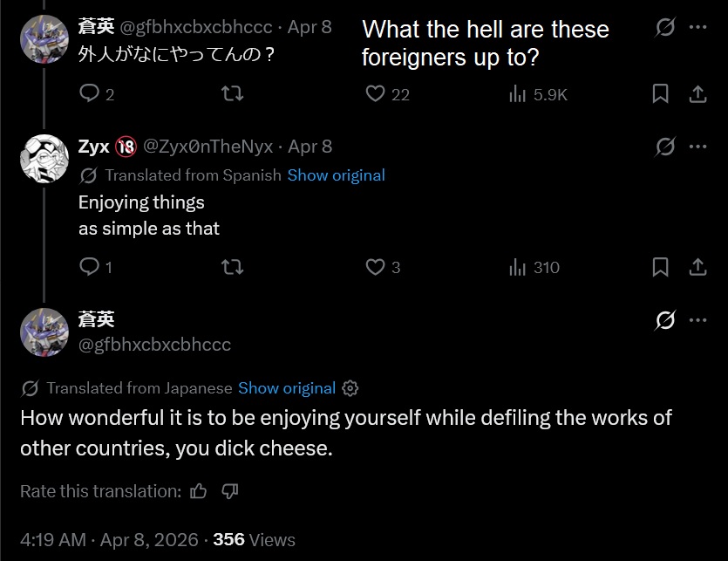Retweet 蒼英's first tweet

click(233, 93)
